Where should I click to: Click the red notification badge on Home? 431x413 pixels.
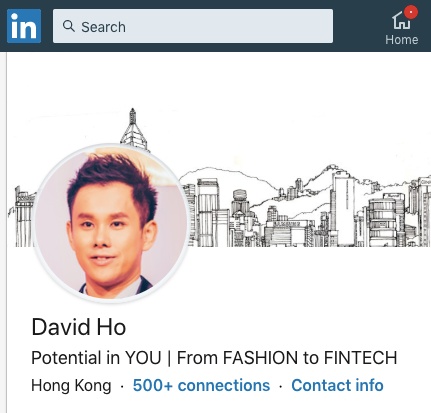coord(411,12)
